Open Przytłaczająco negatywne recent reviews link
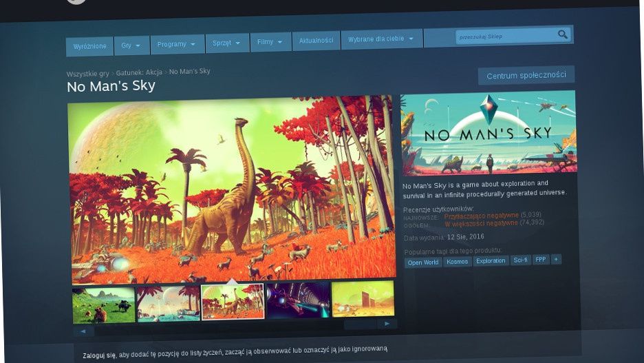The image size is (644, 363). pyautogui.click(x=481, y=216)
